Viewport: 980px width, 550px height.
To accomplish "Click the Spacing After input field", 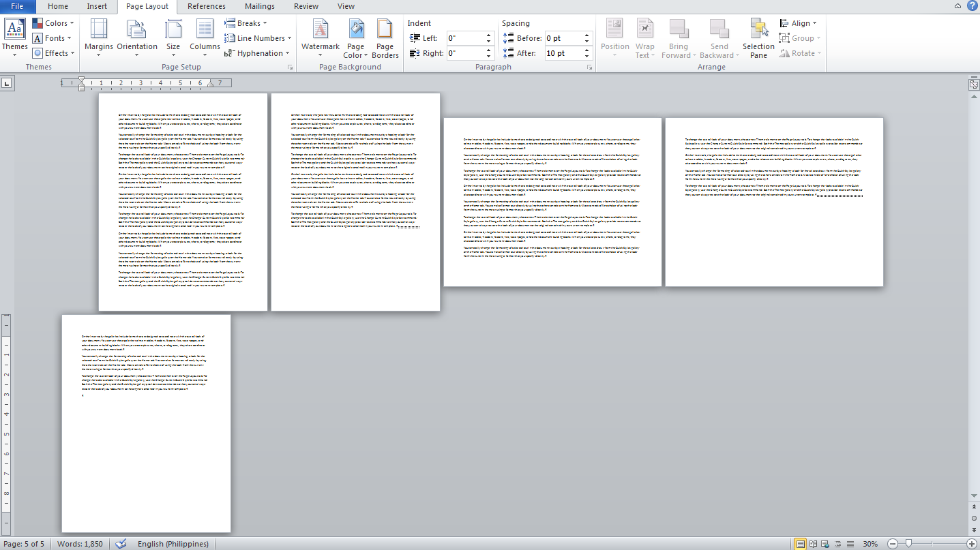I will 562,53.
